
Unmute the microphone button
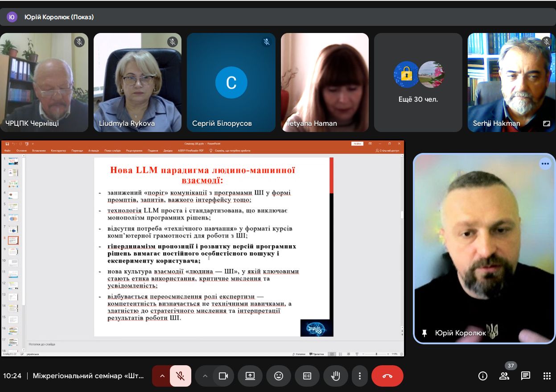click(x=181, y=376)
